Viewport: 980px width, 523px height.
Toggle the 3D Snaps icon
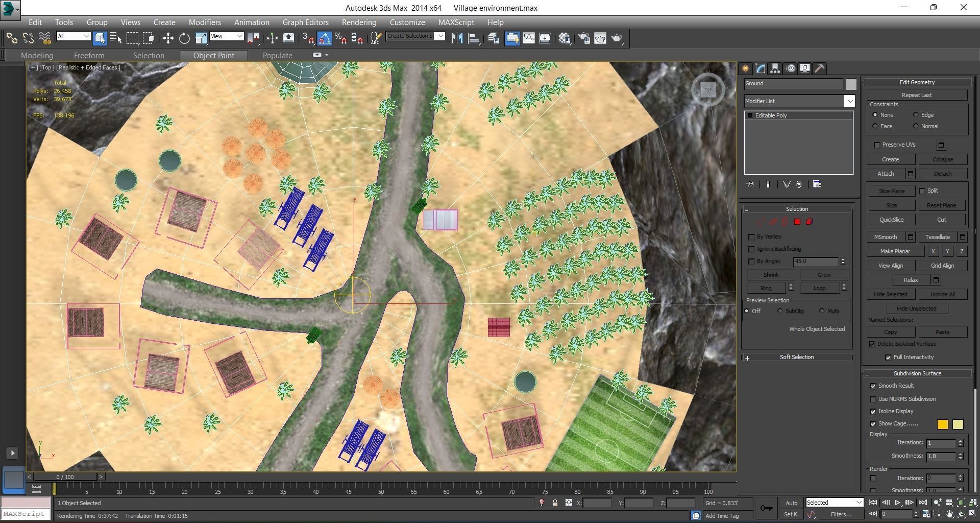[308, 38]
